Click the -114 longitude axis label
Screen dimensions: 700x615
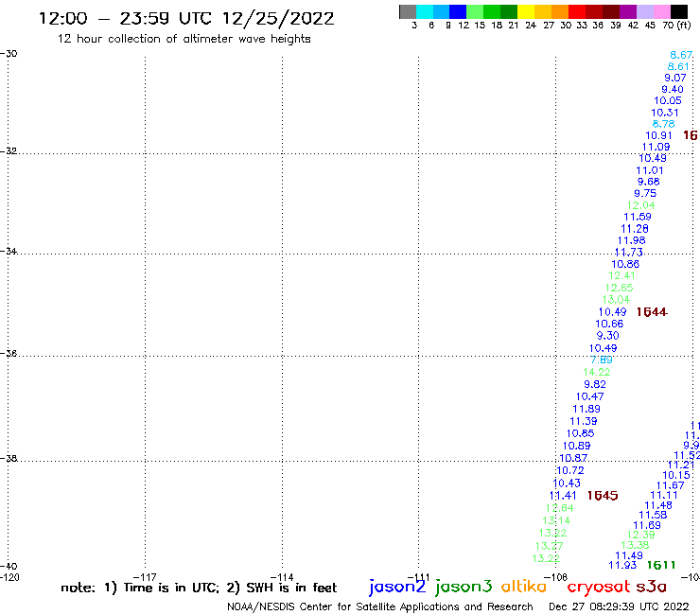click(282, 577)
